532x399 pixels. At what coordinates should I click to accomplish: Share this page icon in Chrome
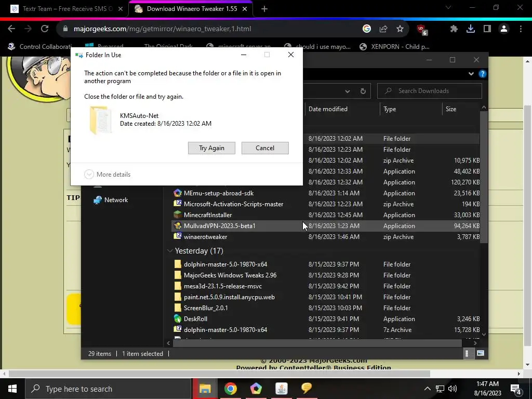coord(383,29)
